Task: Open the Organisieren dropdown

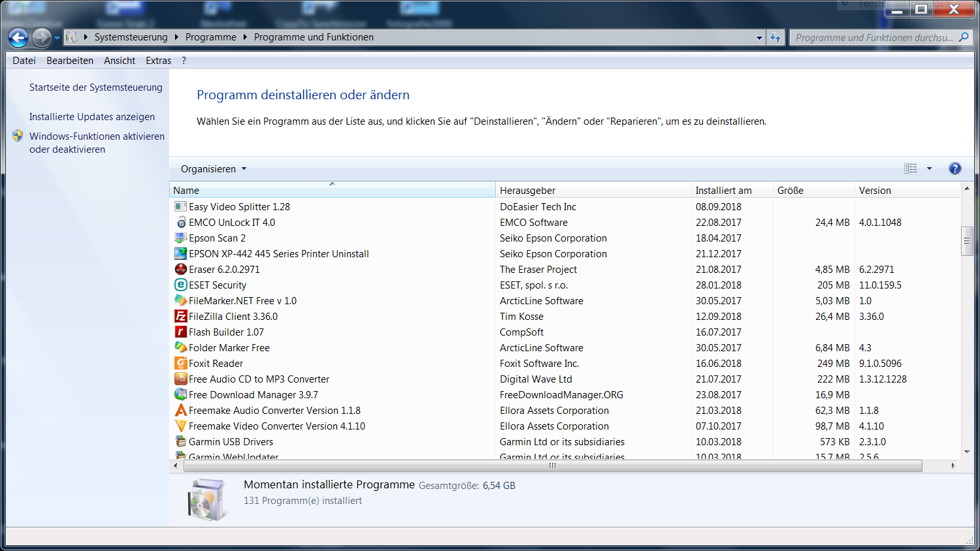Action: pos(214,169)
